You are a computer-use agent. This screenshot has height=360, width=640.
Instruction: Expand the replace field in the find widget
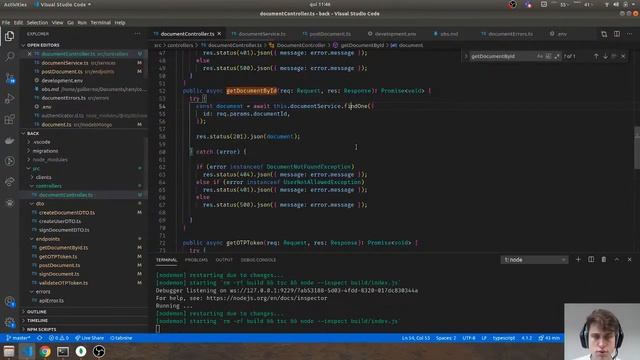tap(466, 56)
